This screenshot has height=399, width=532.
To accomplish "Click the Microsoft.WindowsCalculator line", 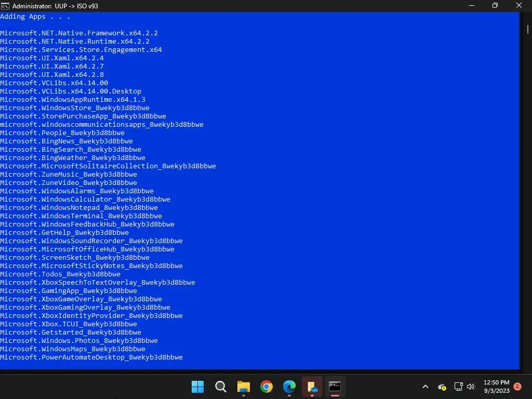I will click(85, 199).
